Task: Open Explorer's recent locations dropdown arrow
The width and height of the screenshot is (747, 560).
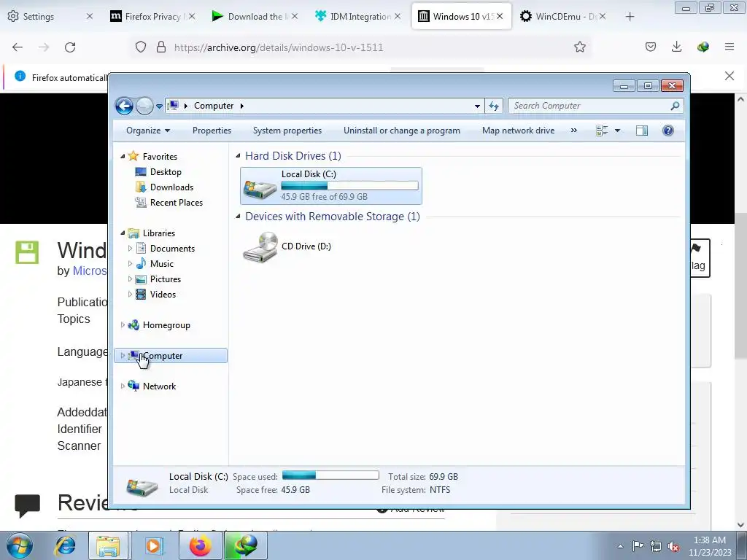Action: [x=159, y=106]
